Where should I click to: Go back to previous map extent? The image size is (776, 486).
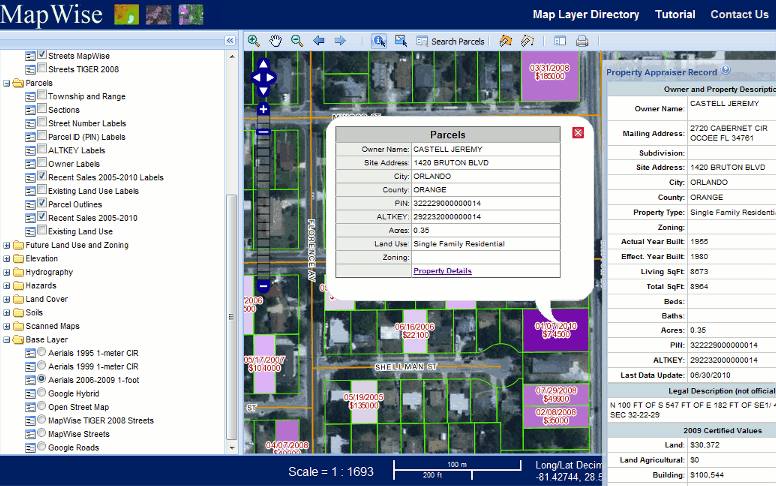point(318,41)
